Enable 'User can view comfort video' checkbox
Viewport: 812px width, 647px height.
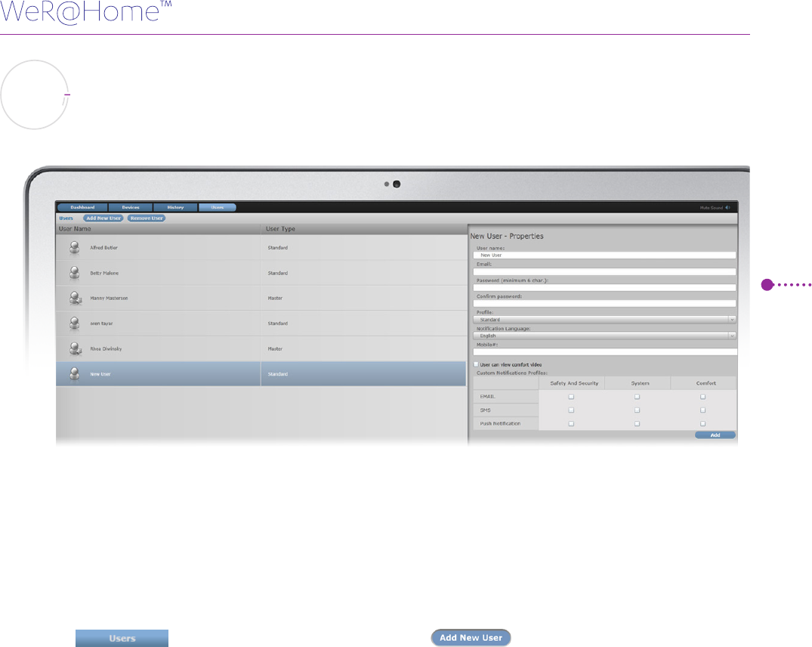[x=477, y=364]
